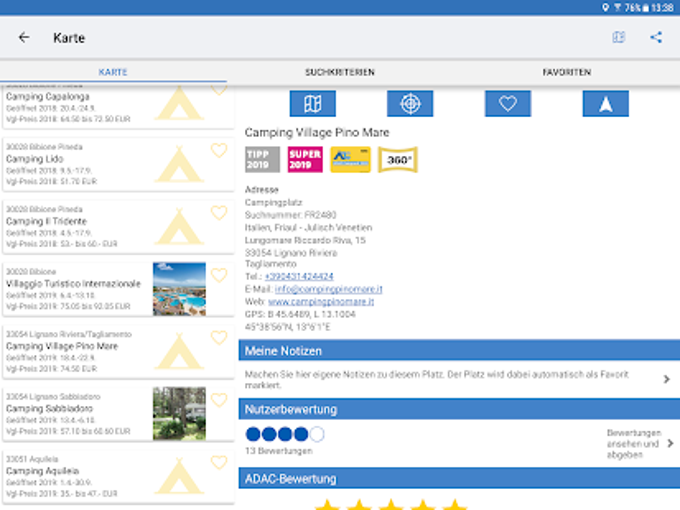Call phone number +390431424424
Image resolution: width=680 pixels, height=510 pixels.
[x=299, y=276]
